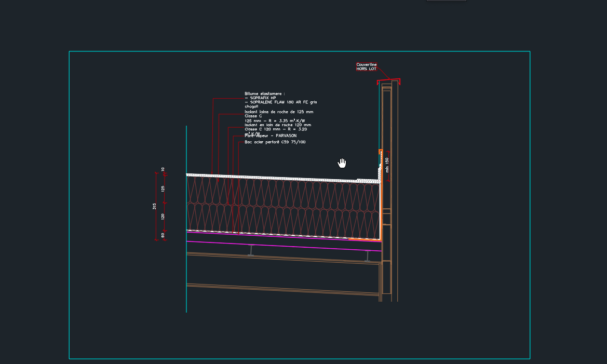Click the left steel purlin I-section
This screenshot has height=364, width=607.
[x=251, y=250]
